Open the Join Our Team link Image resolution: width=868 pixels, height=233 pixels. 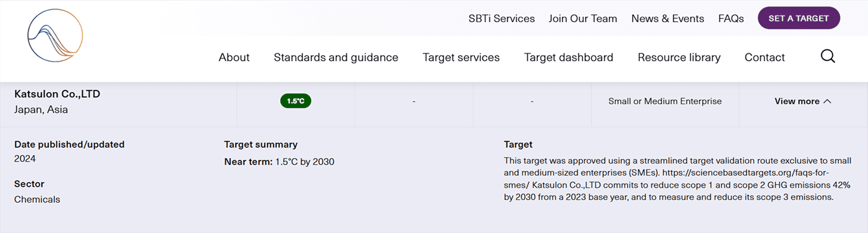582,18
